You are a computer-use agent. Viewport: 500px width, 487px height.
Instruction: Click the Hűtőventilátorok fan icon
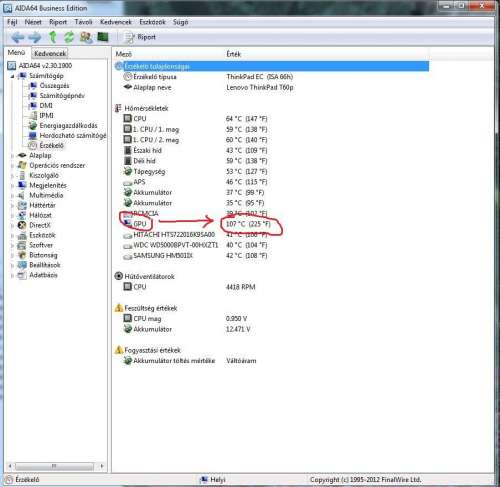118,276
